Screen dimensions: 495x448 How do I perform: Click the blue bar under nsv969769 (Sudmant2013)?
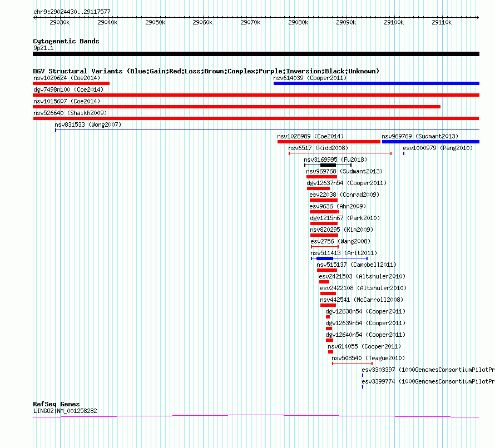(x=430, y=142)
